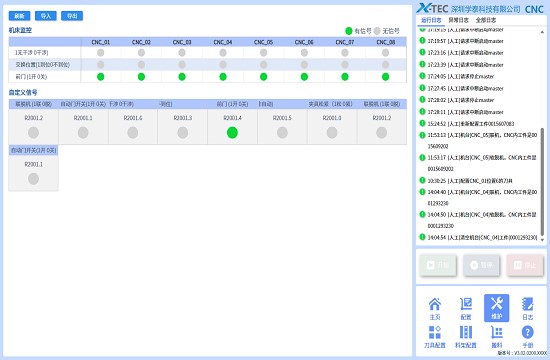Image resolution: width=550 pixels, height=360 pixels.
Task: Click the red 停止 stop button
Action: pos(525,265)
